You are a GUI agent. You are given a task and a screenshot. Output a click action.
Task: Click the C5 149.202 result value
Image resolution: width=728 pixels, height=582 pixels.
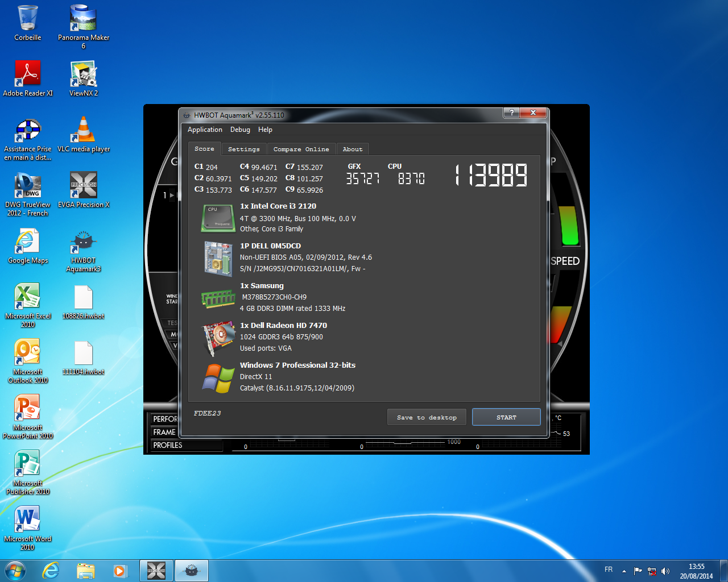[x=259, y=178]
